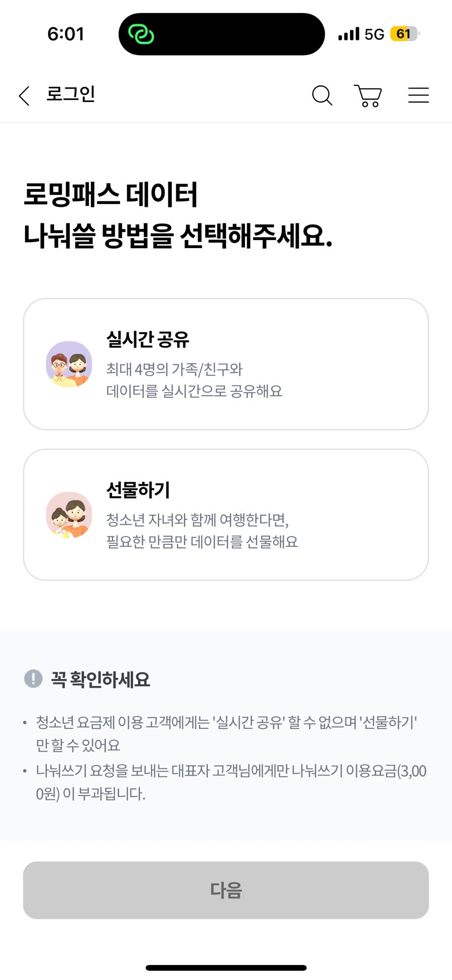Image resolution: width=452 pixels, height=980 pixels.
Task: Select the 실시간 공유 option card
Action: click(226, 364)
